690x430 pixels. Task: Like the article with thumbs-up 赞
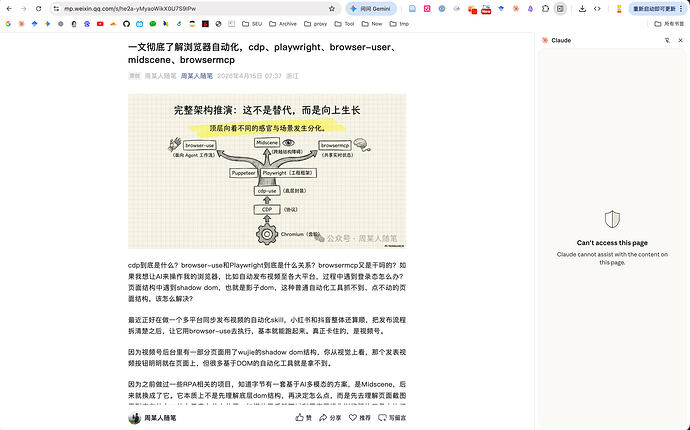click(304, 417)
